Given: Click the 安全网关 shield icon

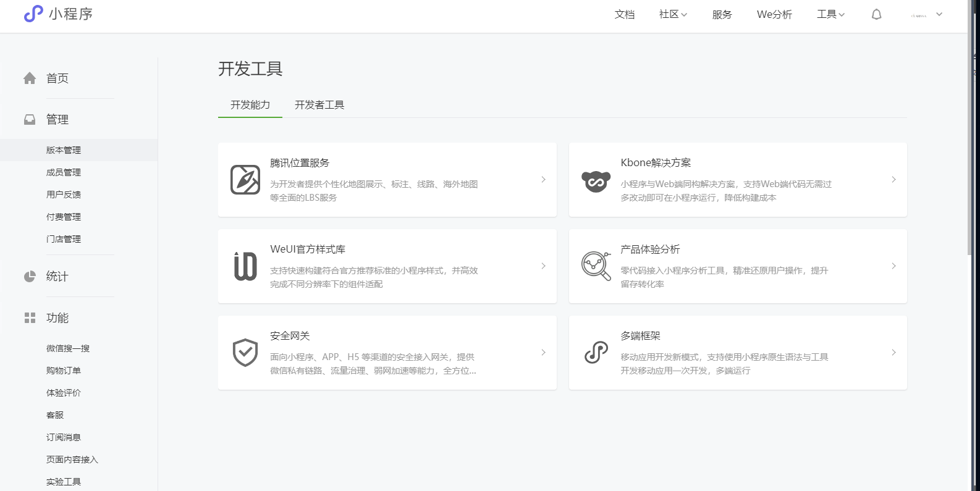Looking at the screenshot, I should point(245,353).
